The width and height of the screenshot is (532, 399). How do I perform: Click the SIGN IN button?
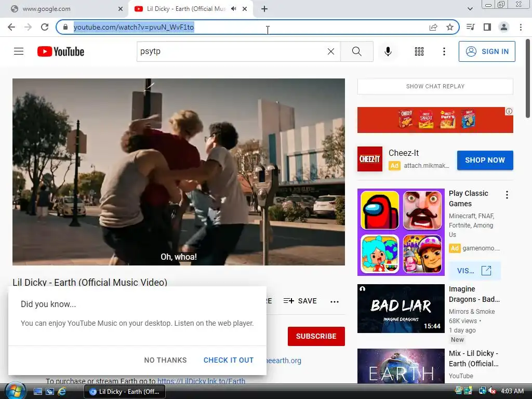(487, 51)
